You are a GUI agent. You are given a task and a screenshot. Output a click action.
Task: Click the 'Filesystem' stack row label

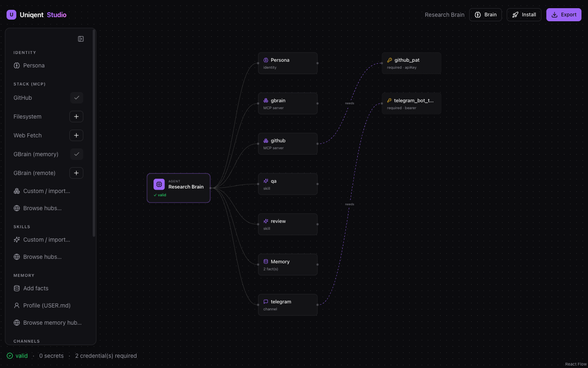coord(27,117)
